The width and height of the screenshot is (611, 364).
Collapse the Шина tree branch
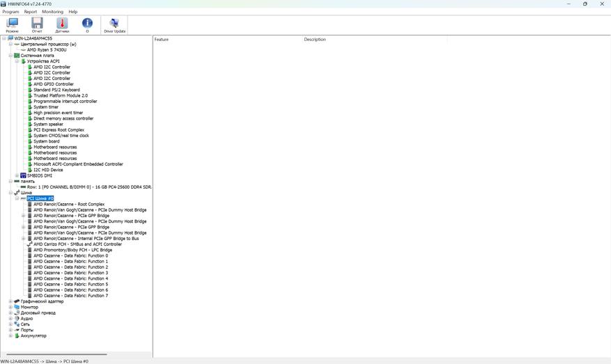[x=10, y=193]
